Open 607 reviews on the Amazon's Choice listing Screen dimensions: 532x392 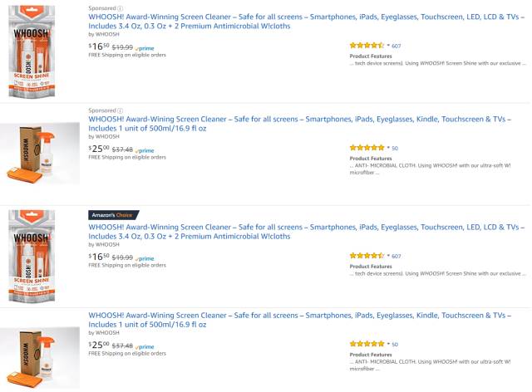[x=397, y=256]
